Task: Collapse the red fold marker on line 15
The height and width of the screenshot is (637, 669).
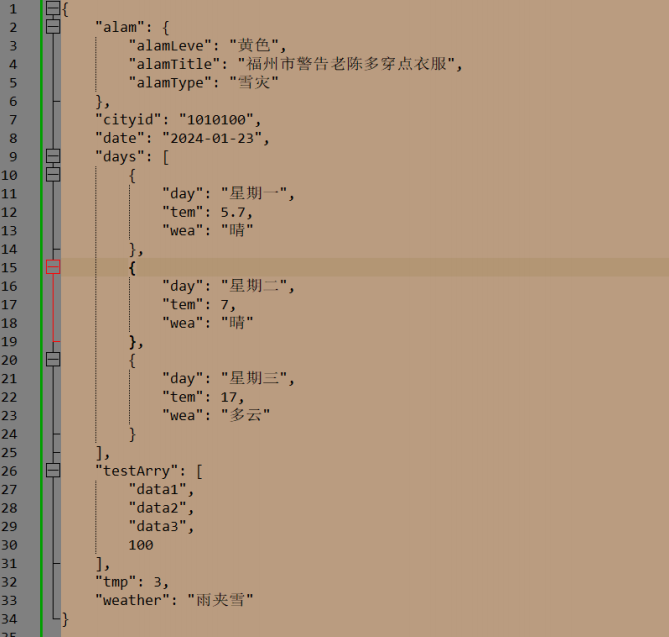Action: click(x=53, y=267)
